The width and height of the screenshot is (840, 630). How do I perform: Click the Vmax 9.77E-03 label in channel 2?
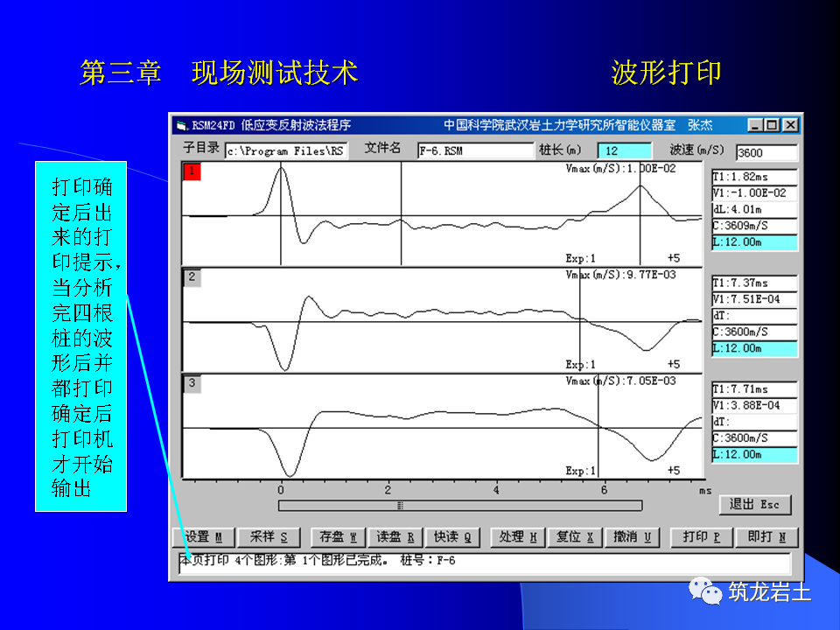pos(621,275)
